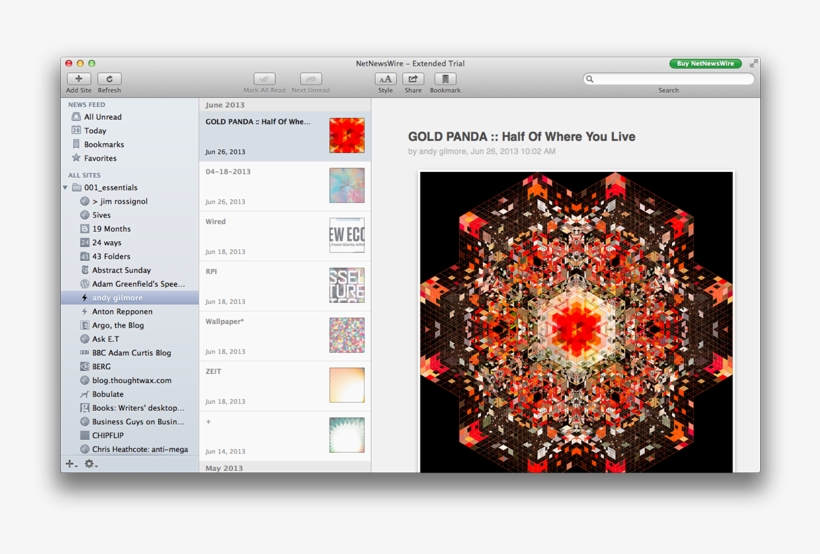Go to the Next Unread article
Screen dimensions: 820x554
[x=311, y=78]
